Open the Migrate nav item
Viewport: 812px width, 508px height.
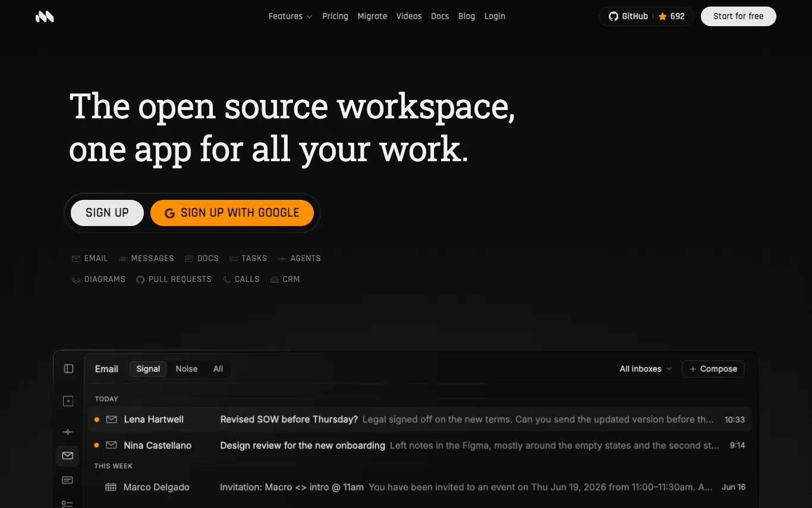[x=372, y=16]
